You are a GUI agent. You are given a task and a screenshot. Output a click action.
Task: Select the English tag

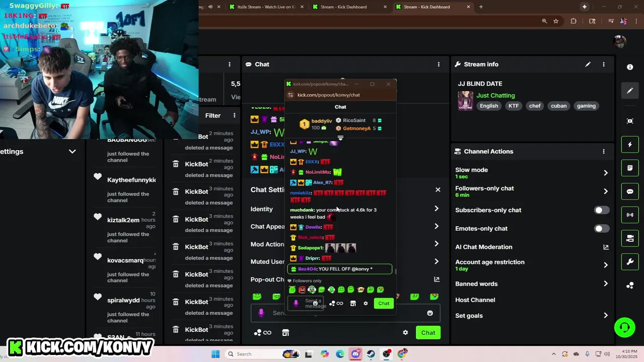pos(489,106)
